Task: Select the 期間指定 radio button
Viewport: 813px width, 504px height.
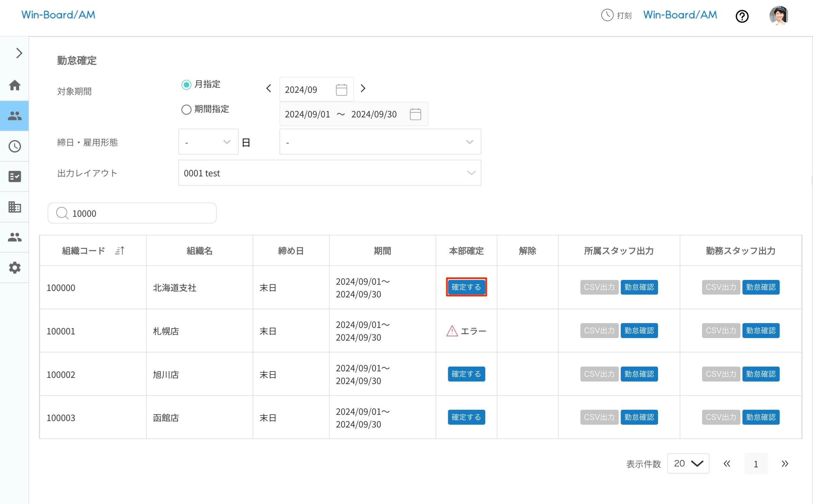Action: point(186,109)
